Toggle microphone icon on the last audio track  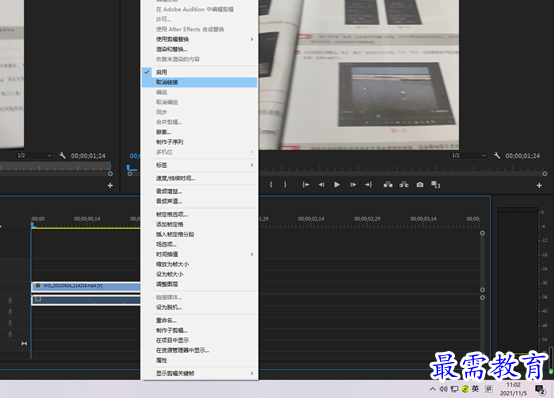coord(10,334)
